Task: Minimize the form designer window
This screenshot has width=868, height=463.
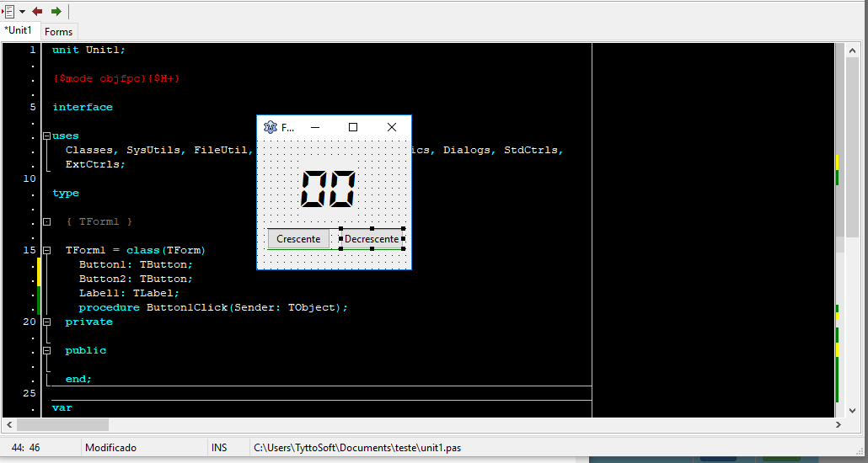Action: [315, 127]
